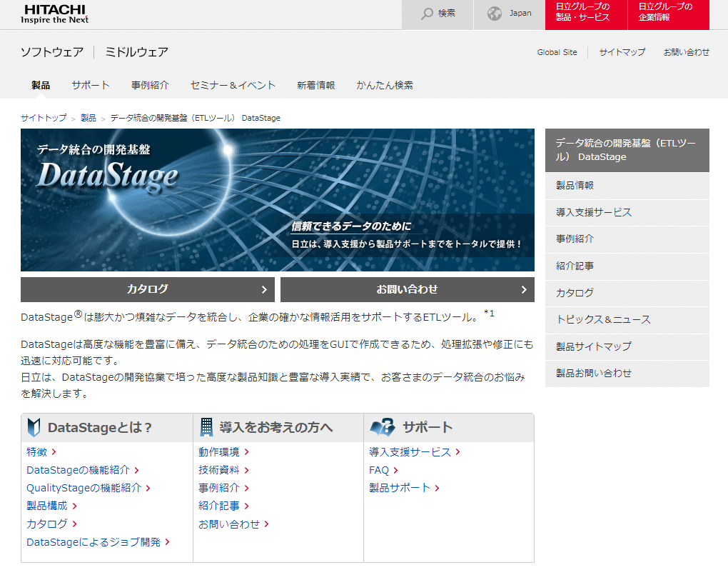Select the 製品 navigation tab

pos(41,86)
